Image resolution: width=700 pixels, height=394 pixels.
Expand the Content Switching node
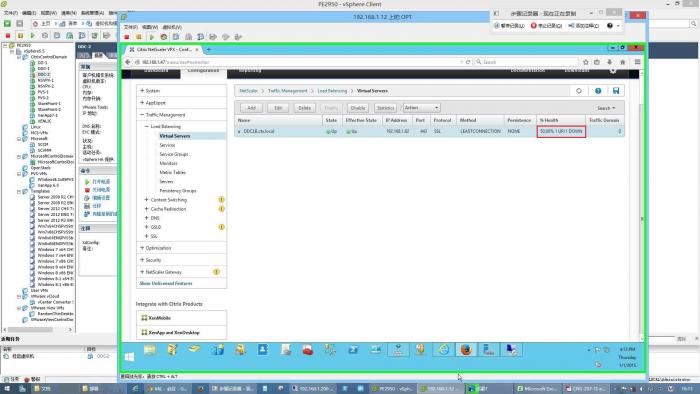[146, 200]
